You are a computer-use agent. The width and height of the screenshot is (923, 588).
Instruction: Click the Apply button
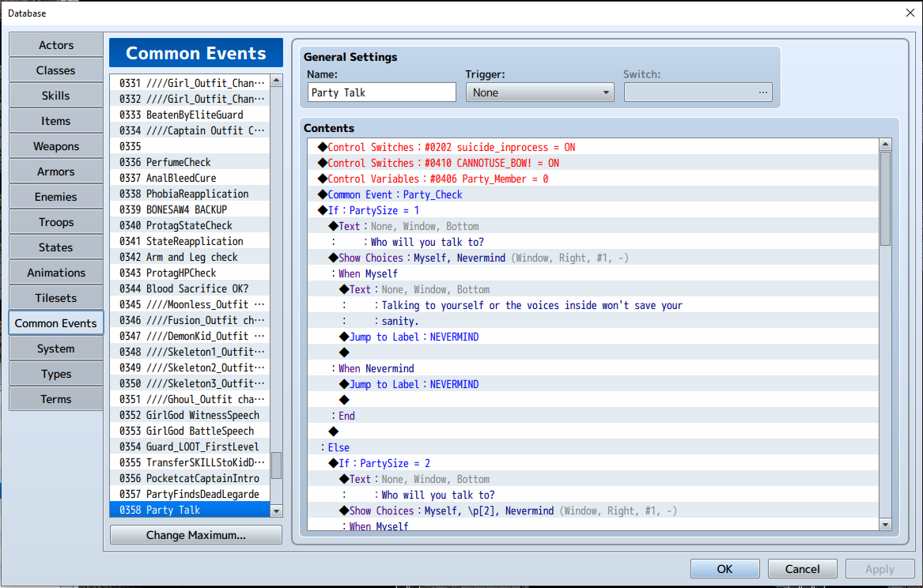879,568
